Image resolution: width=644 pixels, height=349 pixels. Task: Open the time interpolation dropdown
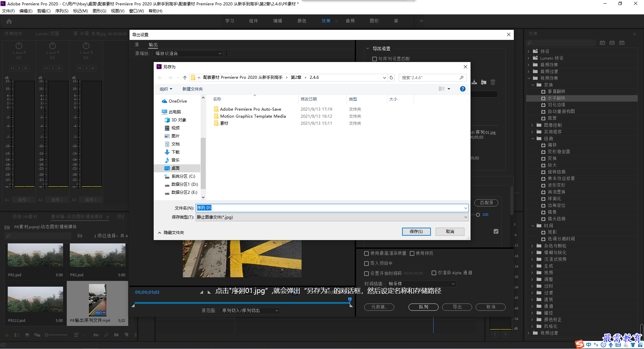point(421,284)
